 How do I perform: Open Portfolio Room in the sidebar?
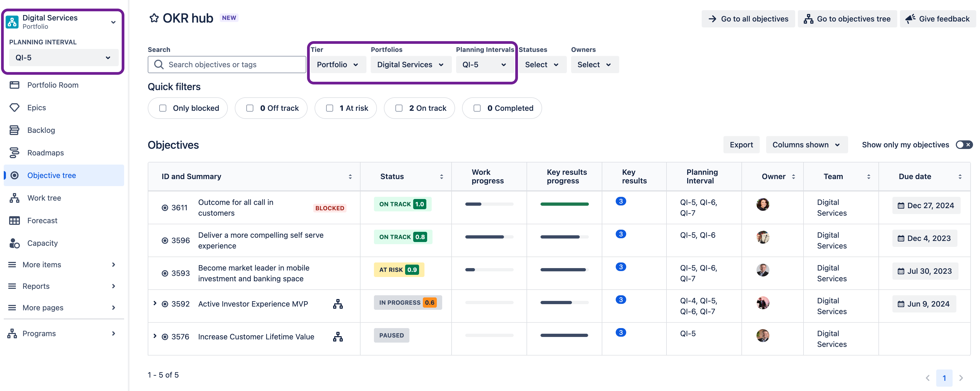click(x=63, y=85)
